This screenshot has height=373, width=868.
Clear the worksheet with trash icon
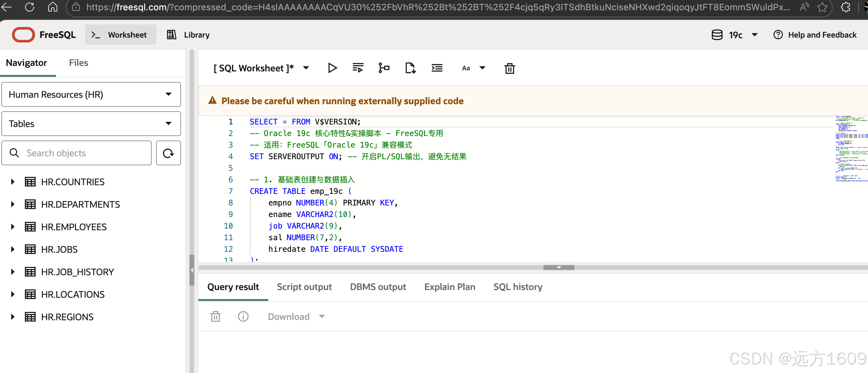pos(509,68)
